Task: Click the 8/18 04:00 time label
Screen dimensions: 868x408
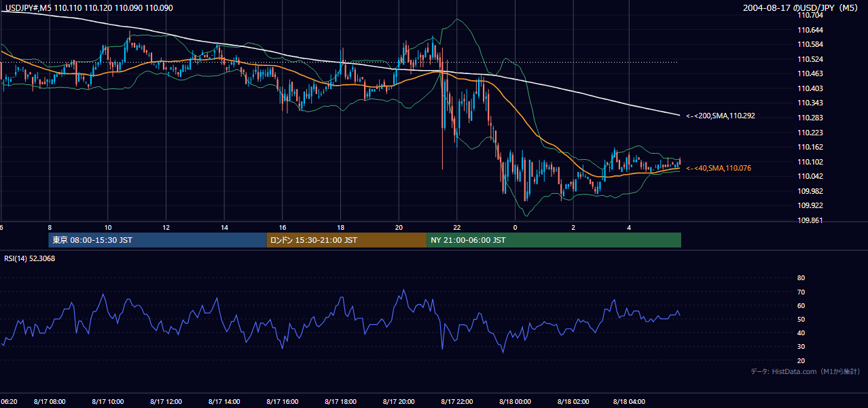Action: pos(630,402)
